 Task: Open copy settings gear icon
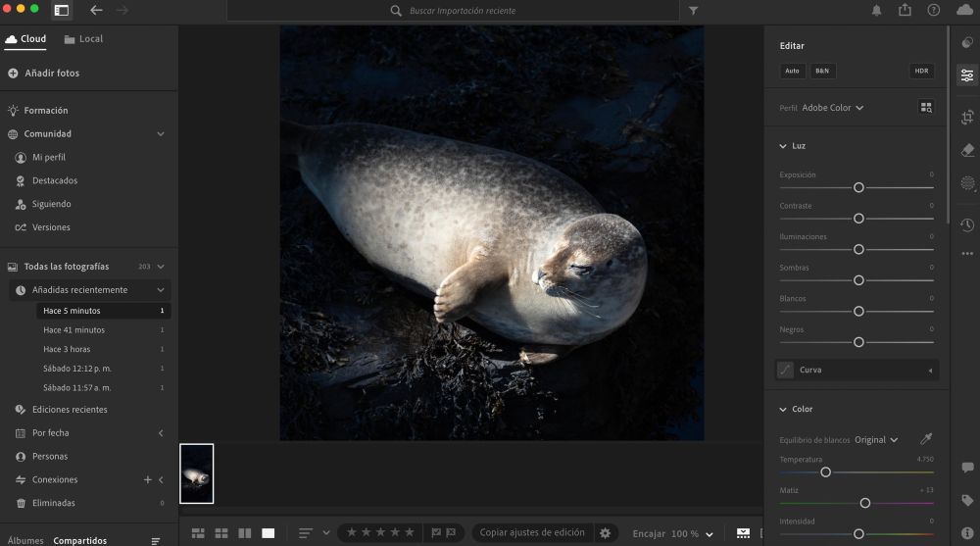tap(605, 533)
